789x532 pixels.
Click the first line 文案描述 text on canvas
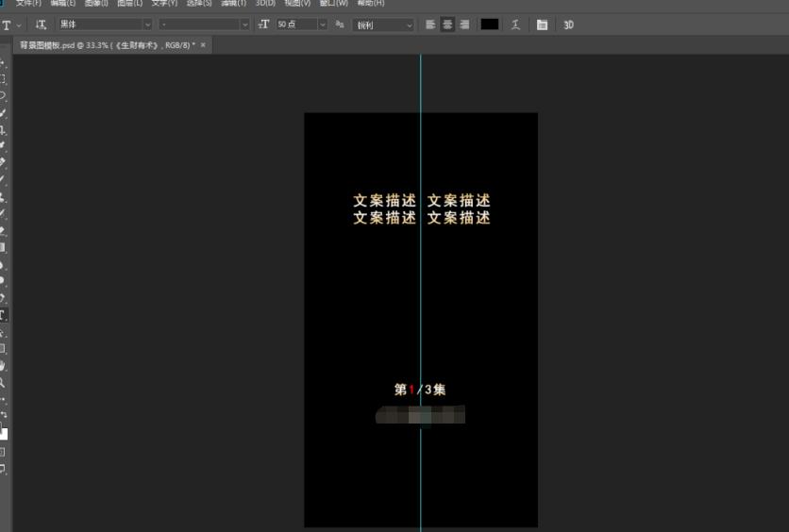422,201
